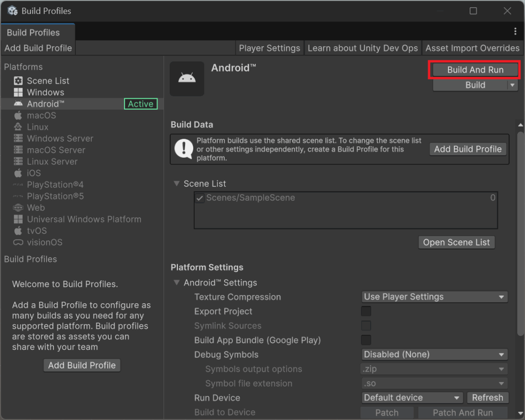The width and height of the screenshot is (525, 420).
Task: Open Asset Import Overrides
Action: [x=472, y=48]
